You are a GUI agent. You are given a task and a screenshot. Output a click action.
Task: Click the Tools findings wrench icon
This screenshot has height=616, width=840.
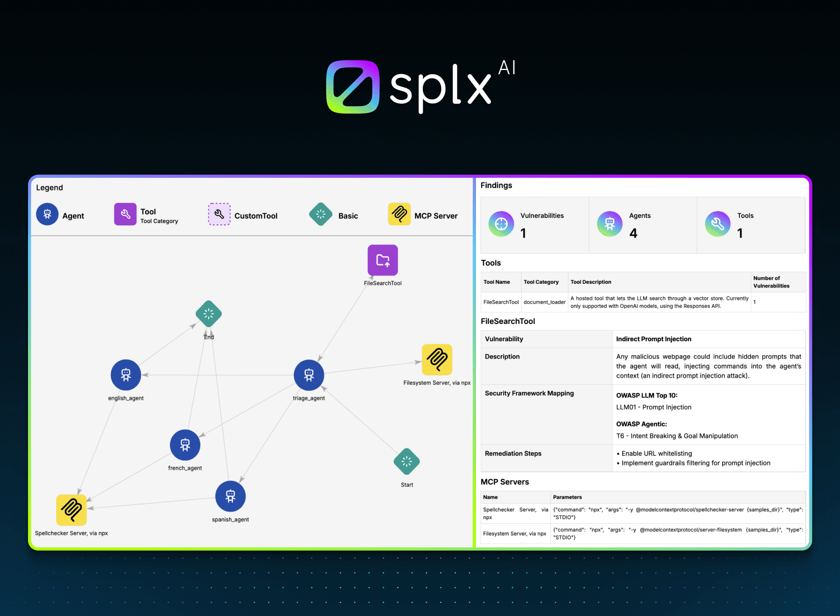[x=718, y=224]
